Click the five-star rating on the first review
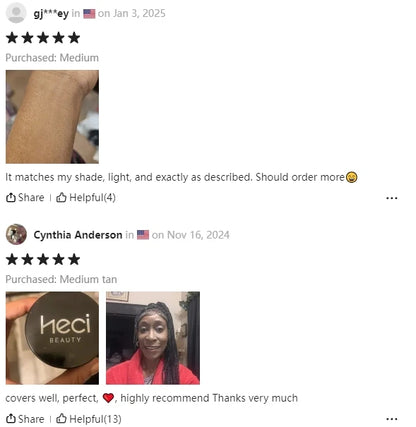The width and height of the screenshot is (416, 427). click(43, 38)
